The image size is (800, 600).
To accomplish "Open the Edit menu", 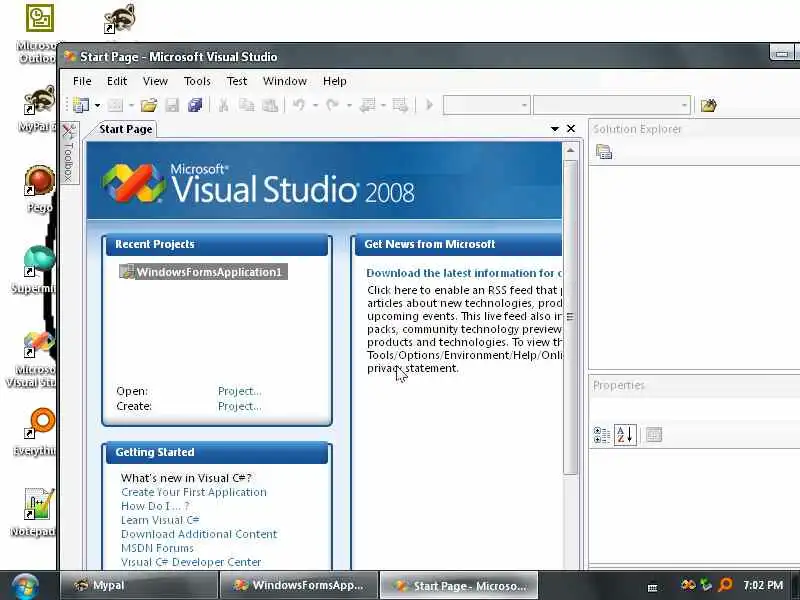I will (x=117, y=81).
